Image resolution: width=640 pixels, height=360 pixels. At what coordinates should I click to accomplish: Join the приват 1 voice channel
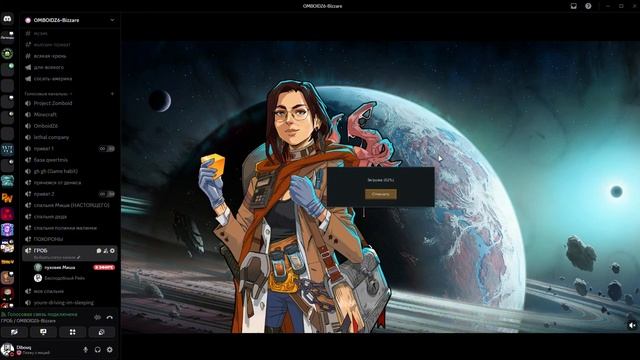pyautogui.click(x=70, y=149)
